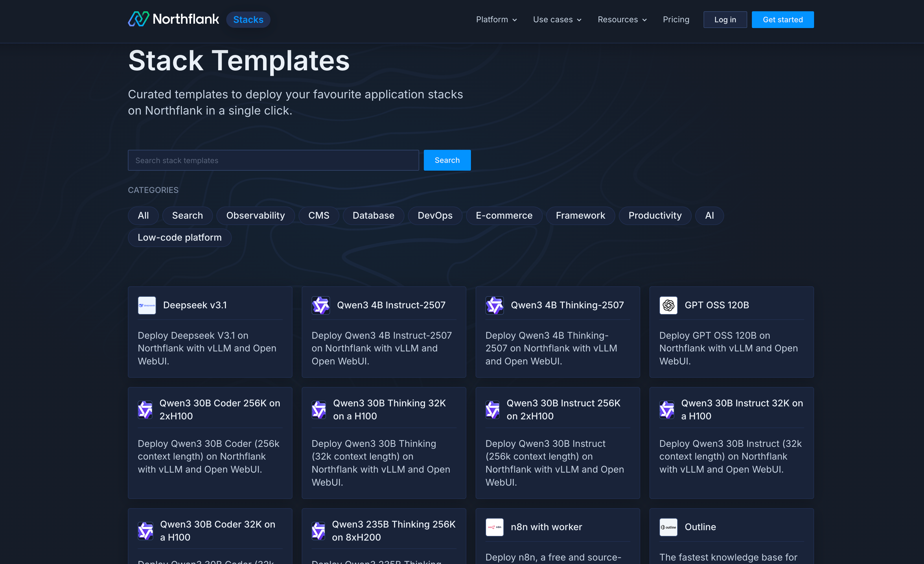Select the Database category filter

pos(373,216)
